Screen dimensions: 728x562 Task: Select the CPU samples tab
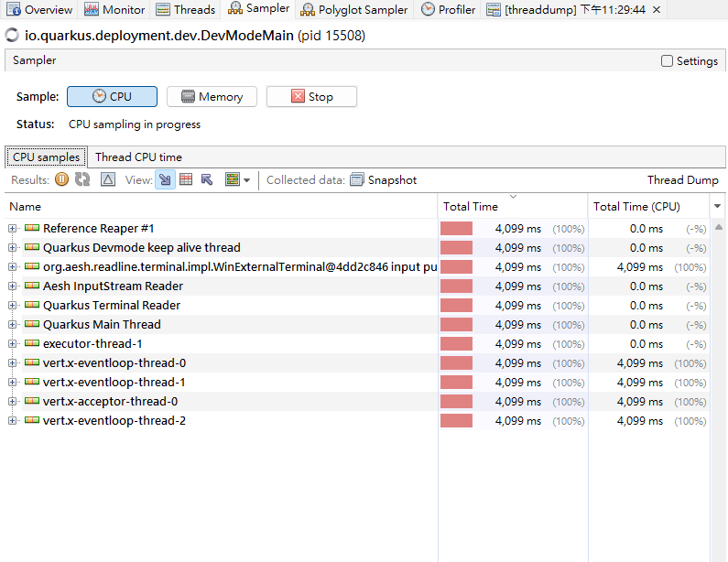[46, 157]
